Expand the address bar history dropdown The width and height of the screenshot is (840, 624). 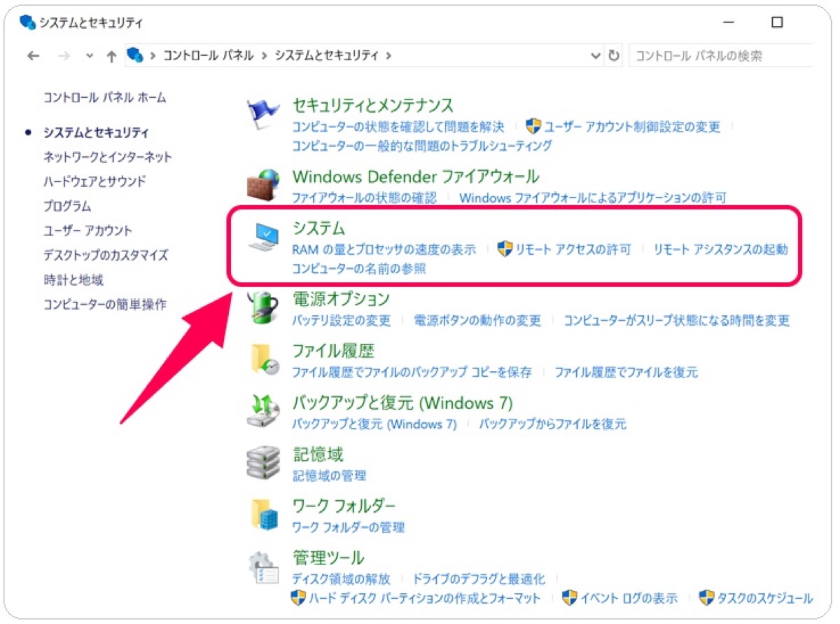(x=596, y=56)
